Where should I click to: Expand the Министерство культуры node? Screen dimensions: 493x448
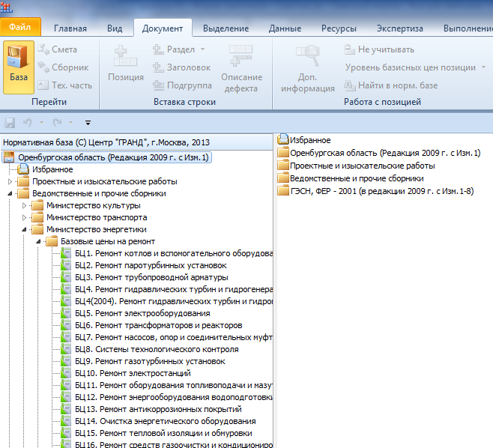point(25,205)
